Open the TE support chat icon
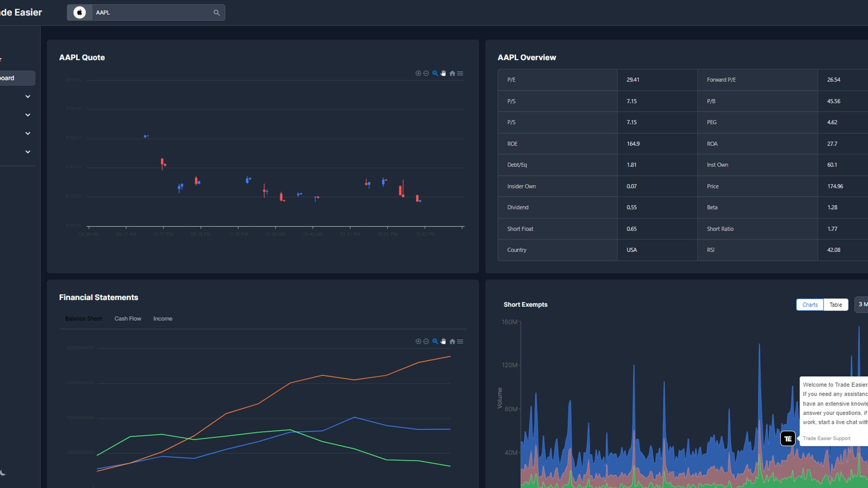868x488 pixels. [x=788, y=439]
